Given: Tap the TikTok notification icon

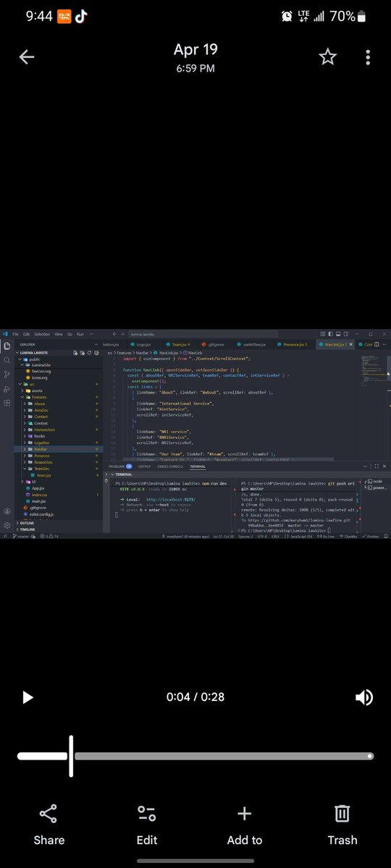Looking at the screenshot, I should [81, 17].
